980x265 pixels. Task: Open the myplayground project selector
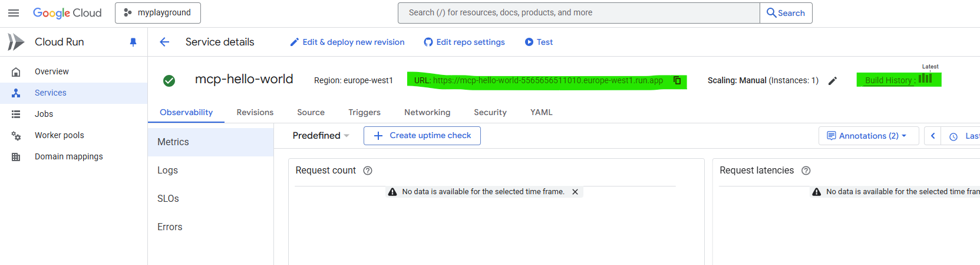[x=158, y=13]
